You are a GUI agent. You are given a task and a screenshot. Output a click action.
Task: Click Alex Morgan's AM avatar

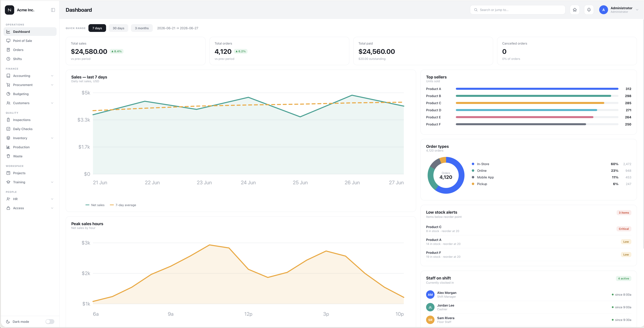430,295
